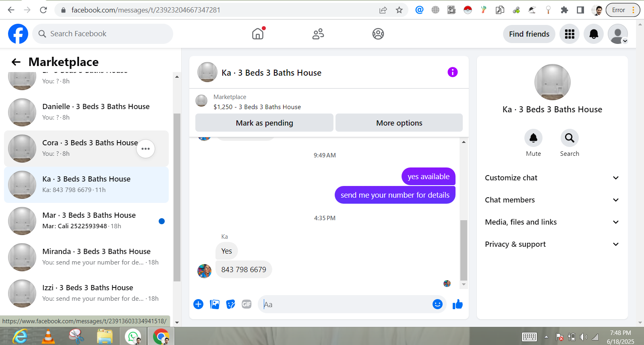Open options menu for Cora conversation
The image size is (644, 345).
click(x=145, y=149)
